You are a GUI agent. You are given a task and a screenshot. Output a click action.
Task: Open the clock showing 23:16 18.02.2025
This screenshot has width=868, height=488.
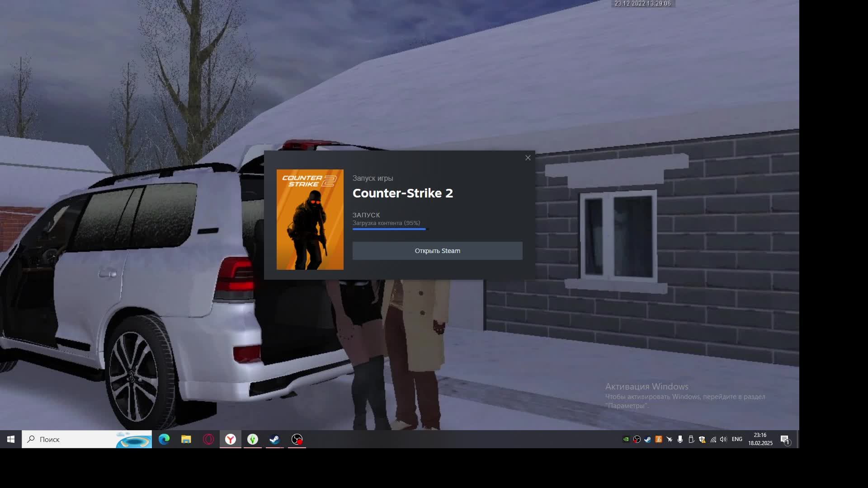(x=760, y=439)
